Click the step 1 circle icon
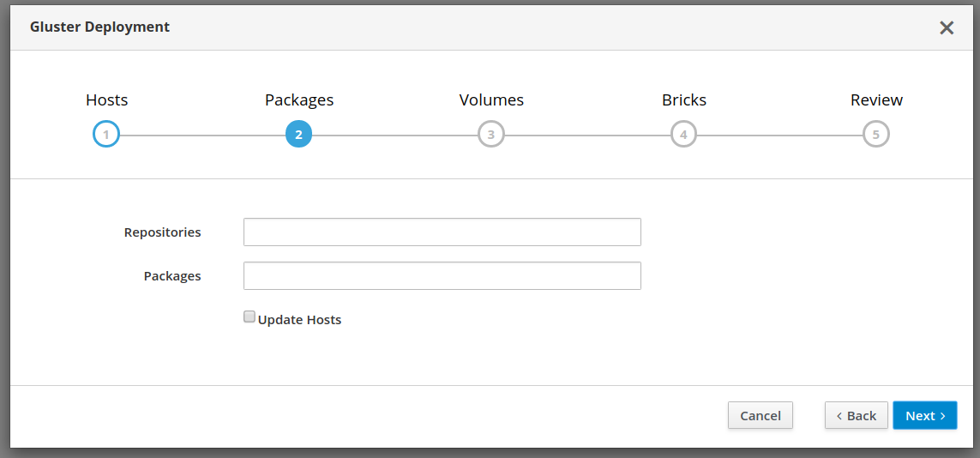 pos(106,135)
